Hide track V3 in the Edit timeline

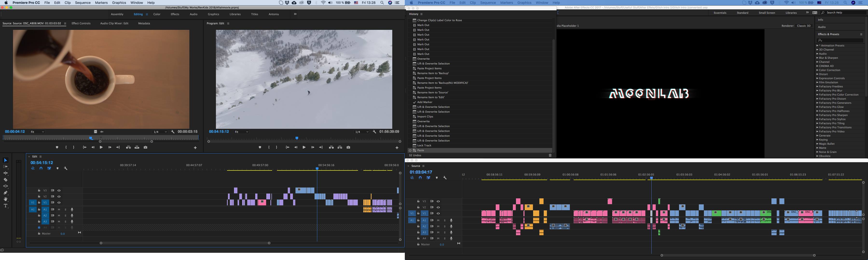click(x=59, y=190)
